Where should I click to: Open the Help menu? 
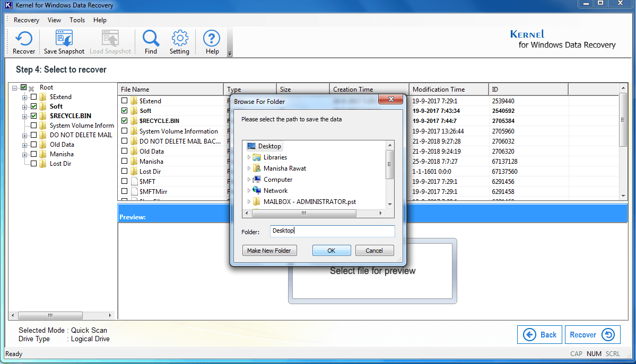point(100,20)
